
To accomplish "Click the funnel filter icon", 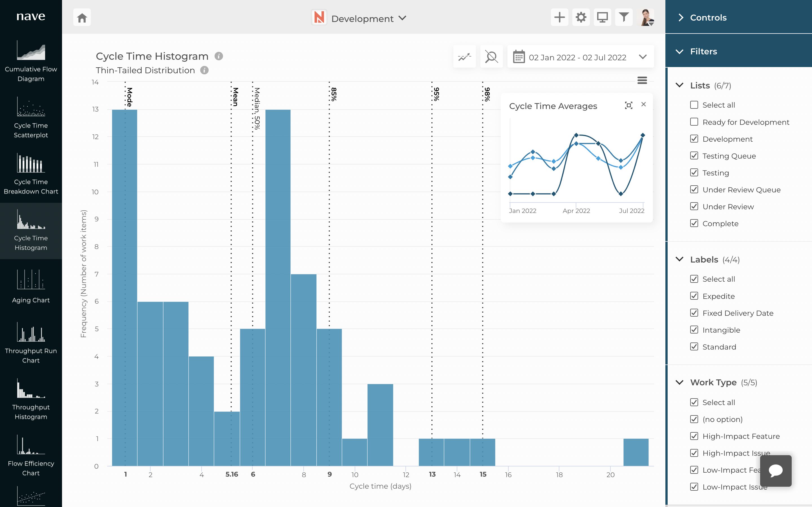I will (x=624, y=17).
